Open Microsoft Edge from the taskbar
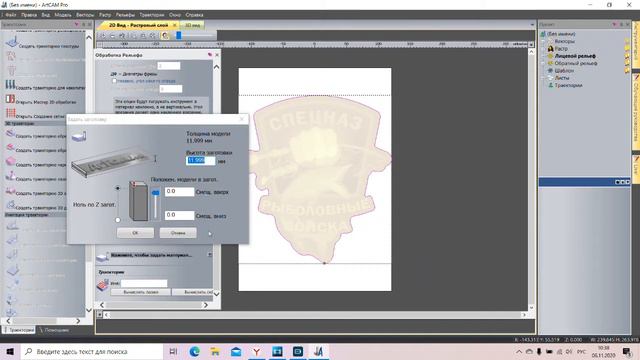Image resolution: width=640 pixels, height=360 pixels. coord(194,351)
